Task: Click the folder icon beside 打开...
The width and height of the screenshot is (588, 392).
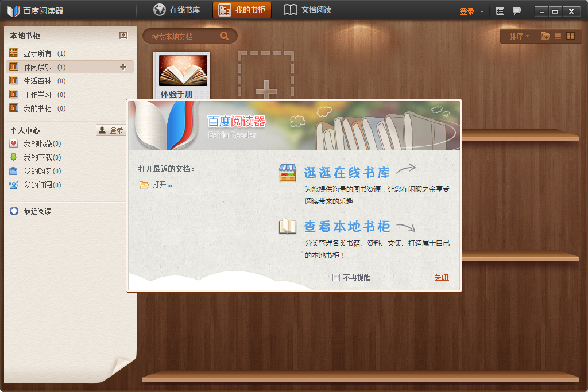Action: point(144,185)
